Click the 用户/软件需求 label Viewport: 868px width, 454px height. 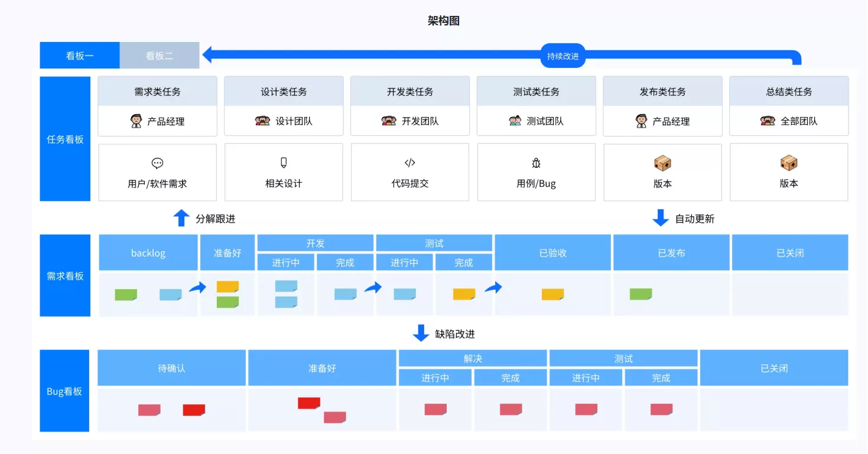pos(157,184)
